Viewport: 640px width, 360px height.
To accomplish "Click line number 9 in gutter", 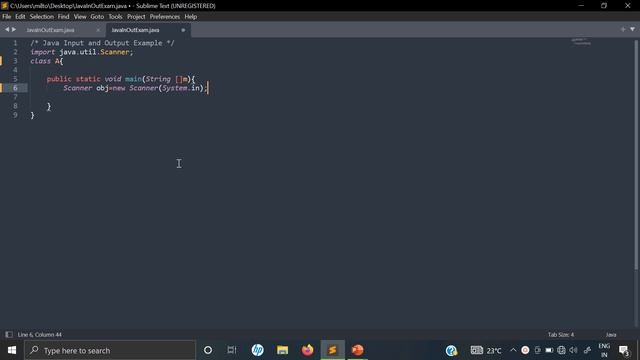I will 15,115.
